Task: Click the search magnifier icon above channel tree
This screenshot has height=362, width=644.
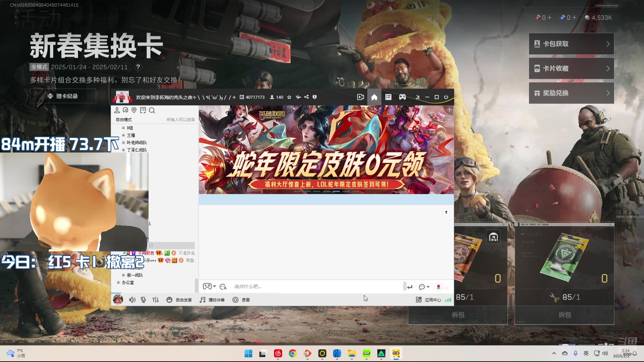Action: (152, 110)
